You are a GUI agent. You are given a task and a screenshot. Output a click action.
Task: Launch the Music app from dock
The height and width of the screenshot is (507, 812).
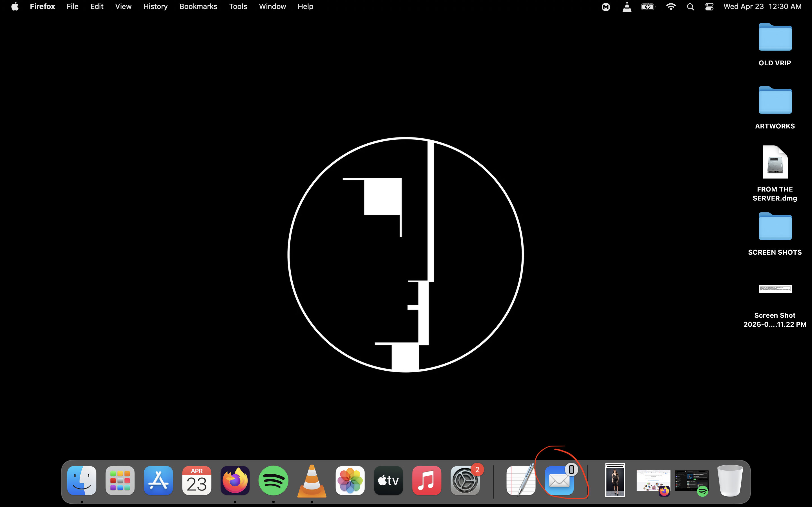(427, 480)
